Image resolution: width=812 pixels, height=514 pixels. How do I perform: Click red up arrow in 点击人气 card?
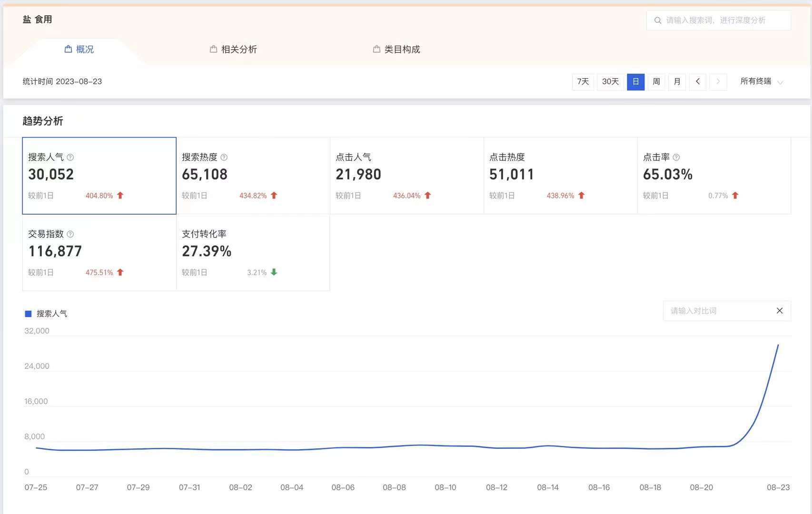click(x=428, y=196)
